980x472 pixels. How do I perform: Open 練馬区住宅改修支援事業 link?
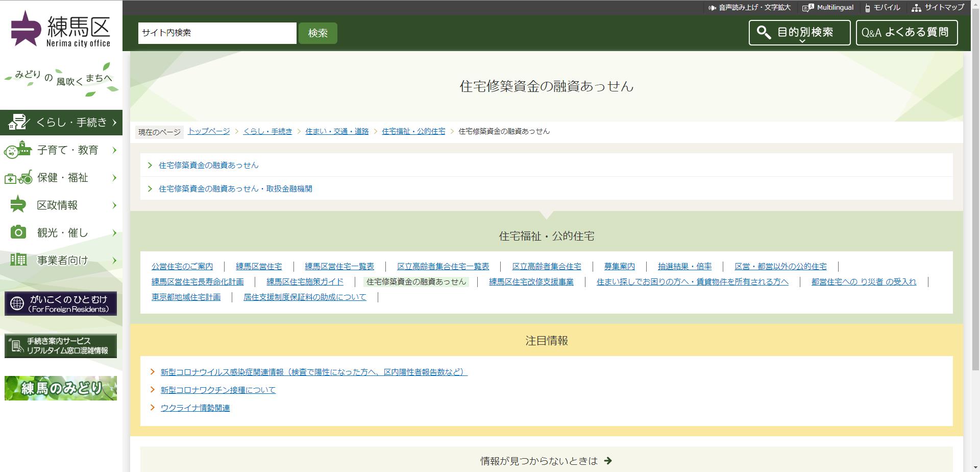531,281
